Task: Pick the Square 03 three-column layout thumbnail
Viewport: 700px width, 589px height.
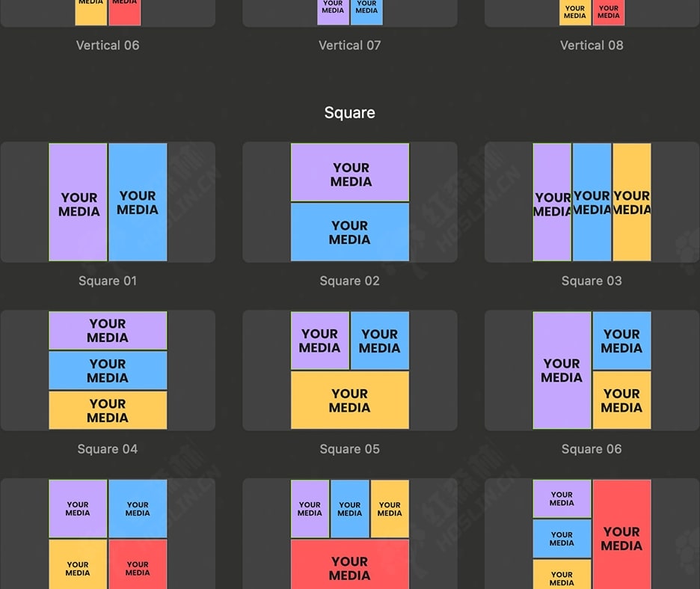Action: coord(592,202)
